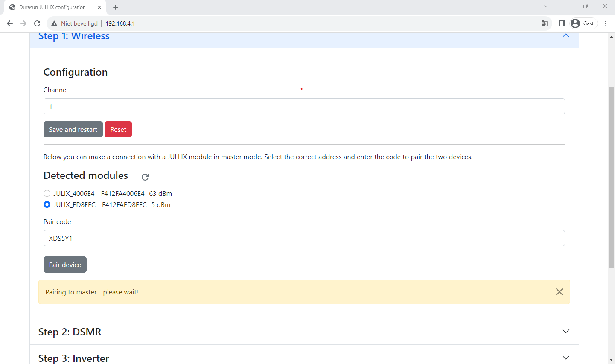
Task: Open a new browser tab
Action: point(116,7)
